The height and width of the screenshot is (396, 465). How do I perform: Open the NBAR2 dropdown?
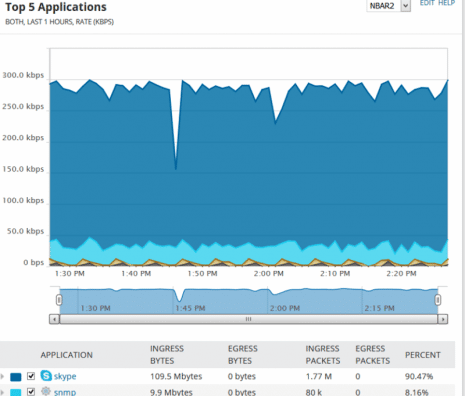(388, 6)
